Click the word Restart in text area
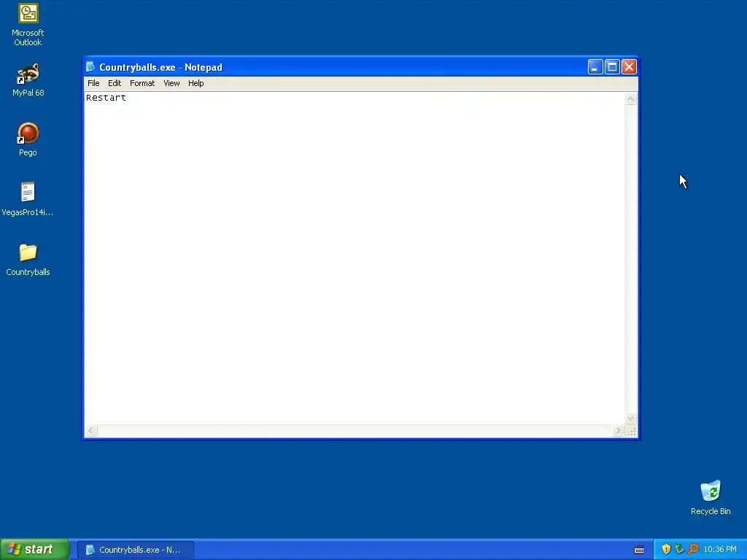Screen dimensions: 747x560 [106, 98]
